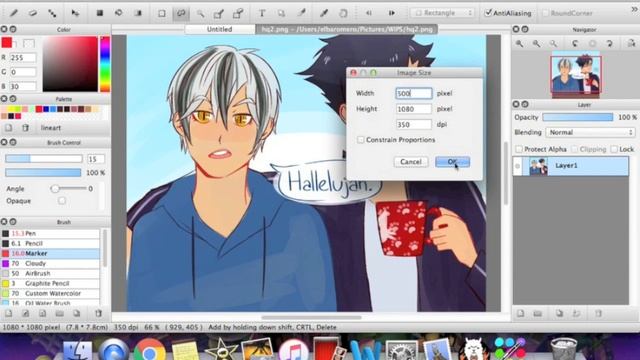This screenshot has width=640, height=360.
Task: Select the Hand pan tool
Action: 343,13
